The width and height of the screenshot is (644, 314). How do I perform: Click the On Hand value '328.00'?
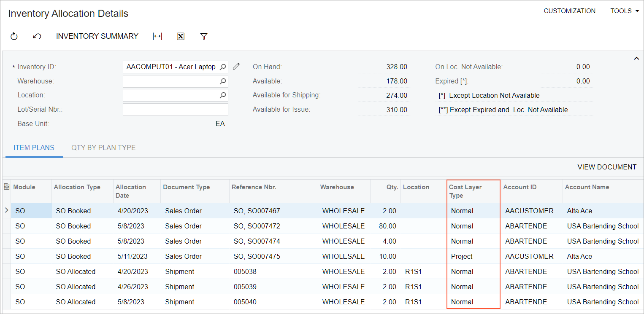(x=397, y=67)
